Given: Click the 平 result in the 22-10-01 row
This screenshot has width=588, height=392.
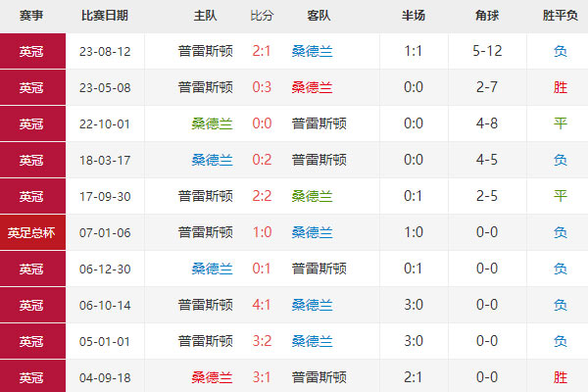Looking at the screenshot, I should point(560,123).
